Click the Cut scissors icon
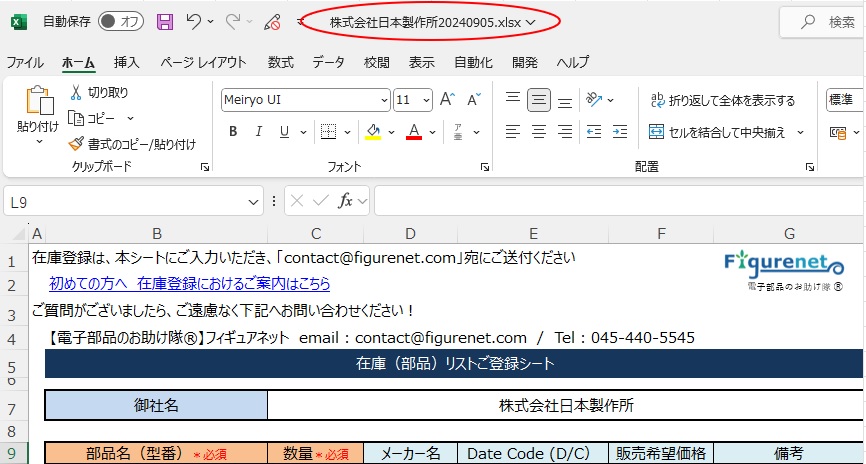The image size is (866, 464). click(x=77, y=93)
